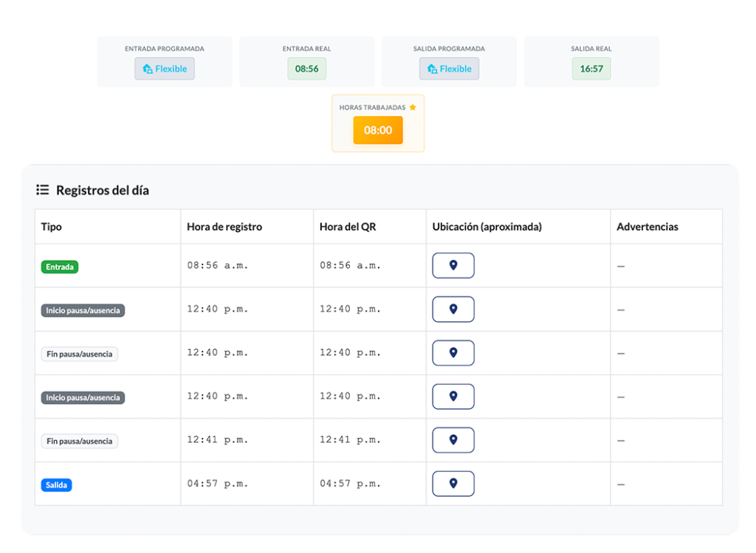
Task: Click the Hora de registro column header
Action: coord(224,227)
